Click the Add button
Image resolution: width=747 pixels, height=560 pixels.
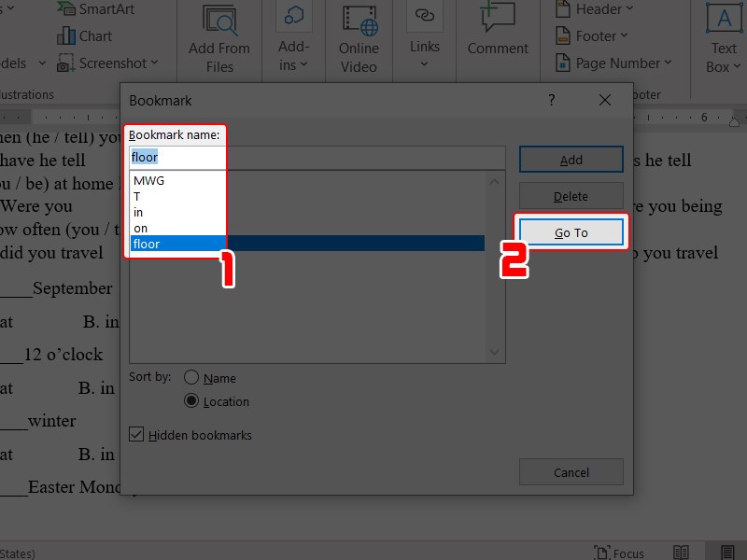pyautogui.click(x=571, y=160)
